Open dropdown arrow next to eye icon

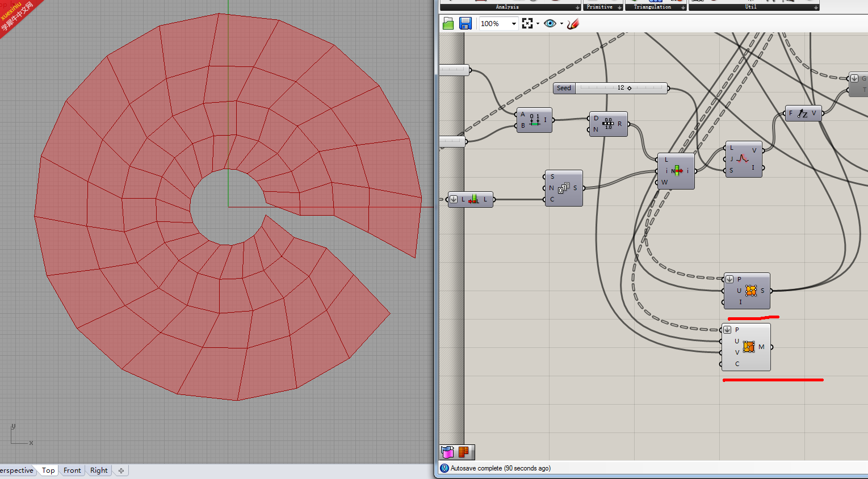(561, 24)
